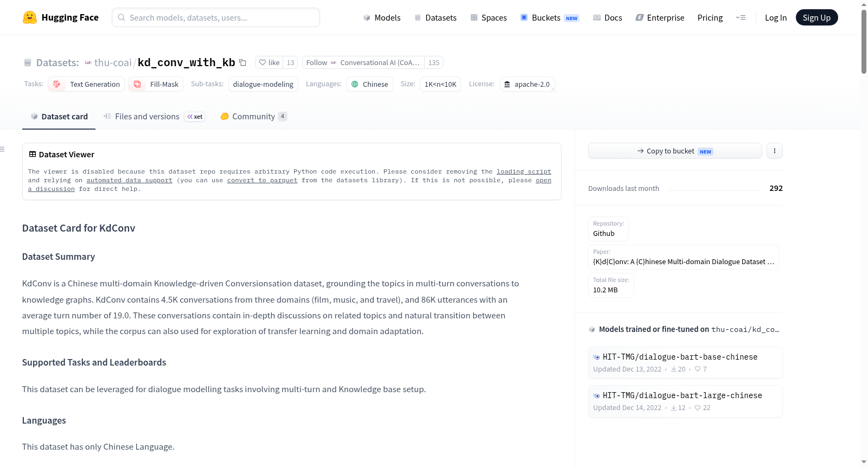Image resolution: width=868 pixels, height=467 pixels.
Task: Click the Hugging Face logo icon
Action: (x=30, y=17)
